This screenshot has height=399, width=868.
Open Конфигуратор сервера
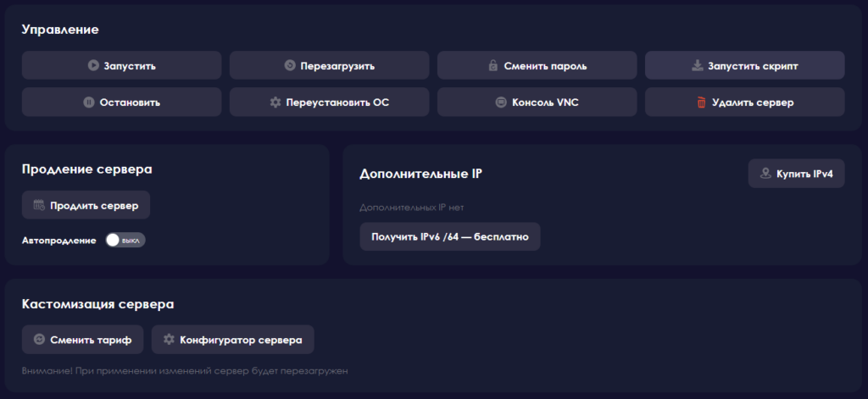(x=232, y=340)
